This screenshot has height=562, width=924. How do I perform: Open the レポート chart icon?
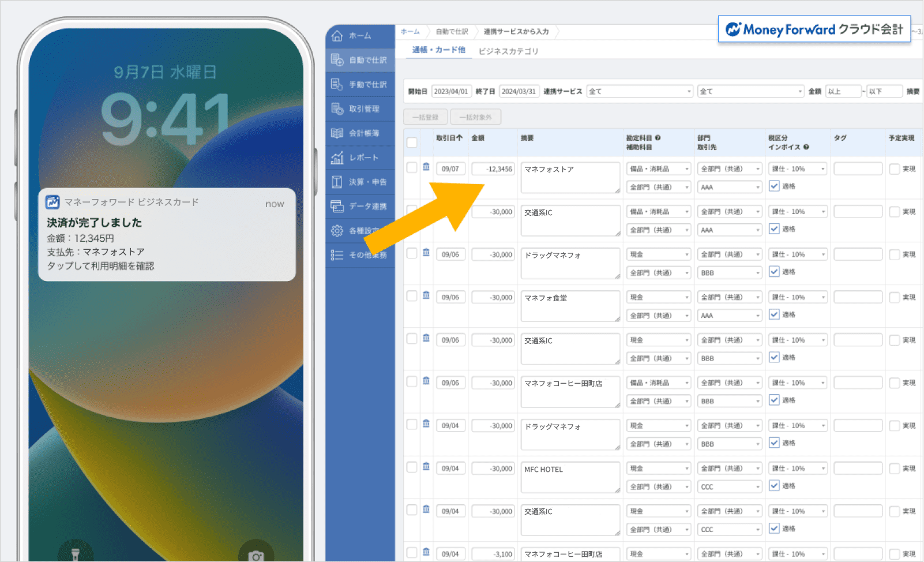[x=337, y=158]
